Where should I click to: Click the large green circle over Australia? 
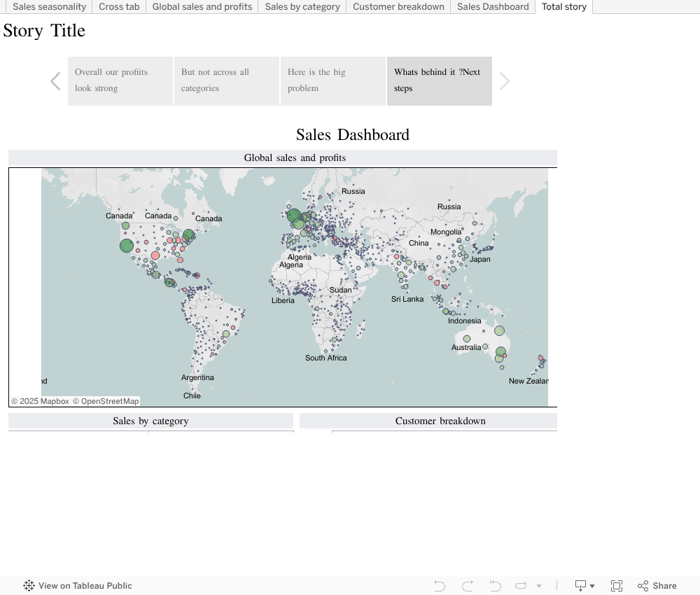coord(500,352)
